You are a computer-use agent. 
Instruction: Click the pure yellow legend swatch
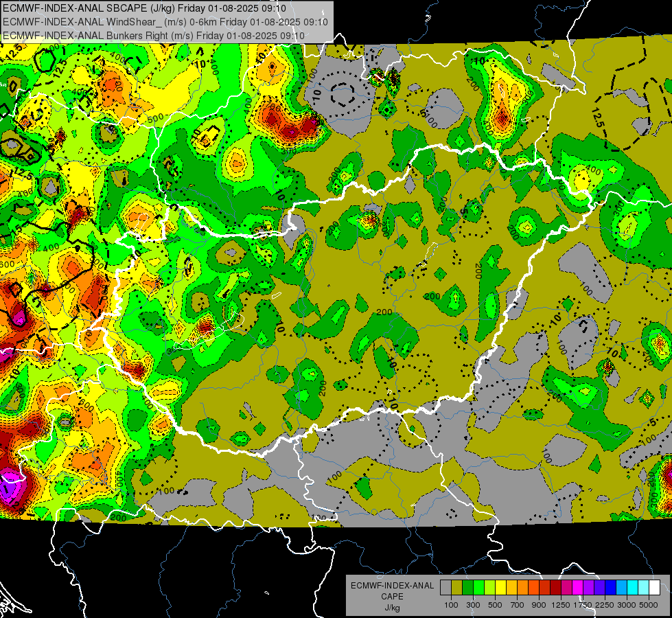500,588
